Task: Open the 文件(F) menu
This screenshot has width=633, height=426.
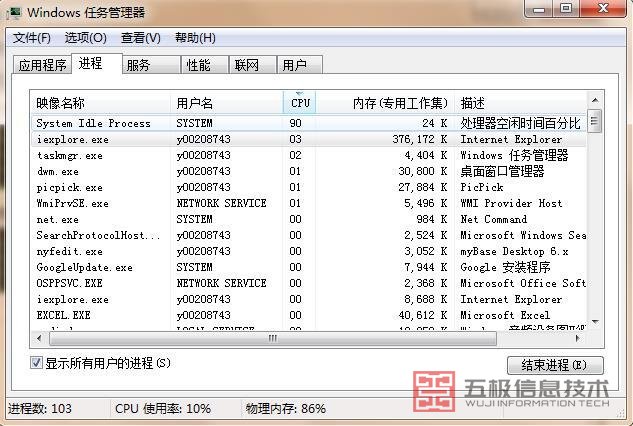Action: point(31,38)
